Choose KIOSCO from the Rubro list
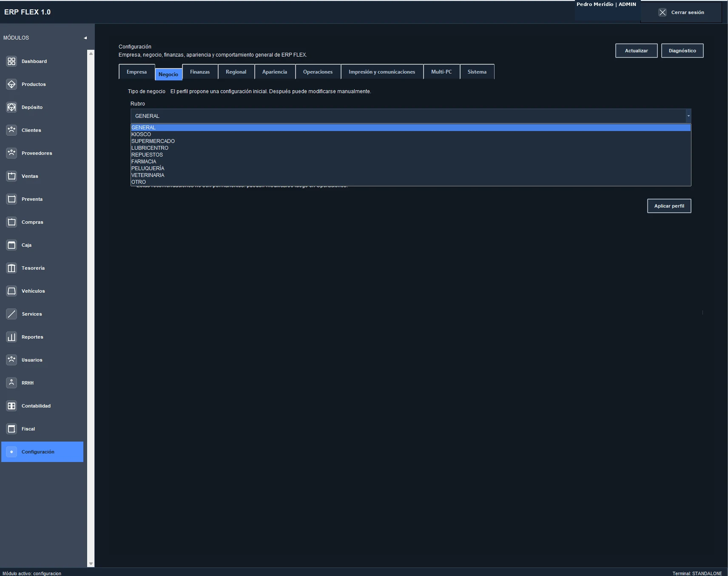This screenshot has height=576, width=728. [x=411, y=134]
